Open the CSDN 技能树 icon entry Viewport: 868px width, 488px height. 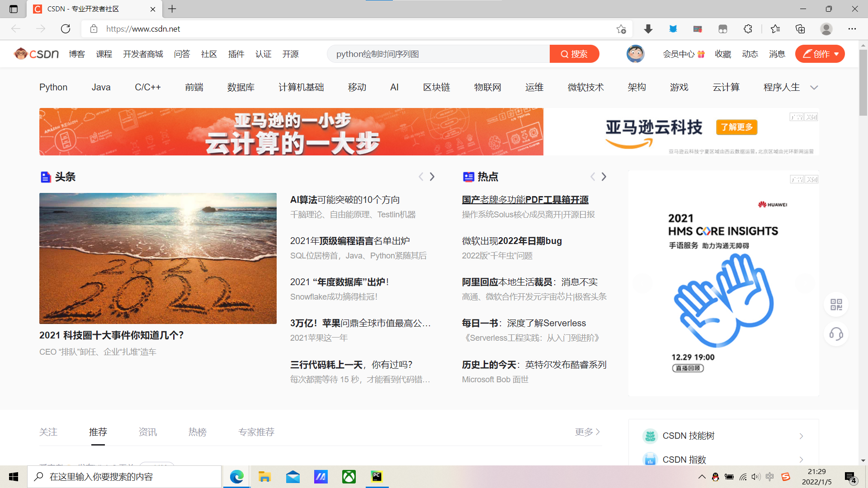[650, 436]
